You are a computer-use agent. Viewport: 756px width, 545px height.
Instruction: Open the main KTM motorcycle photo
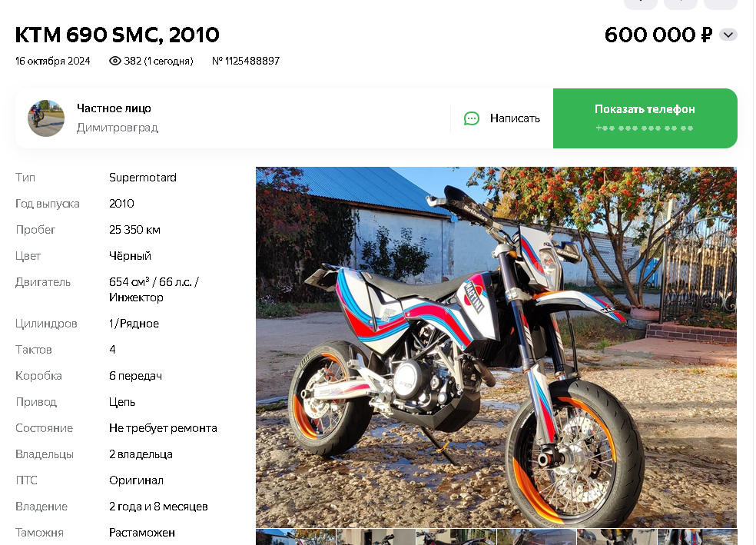point(496,347)
